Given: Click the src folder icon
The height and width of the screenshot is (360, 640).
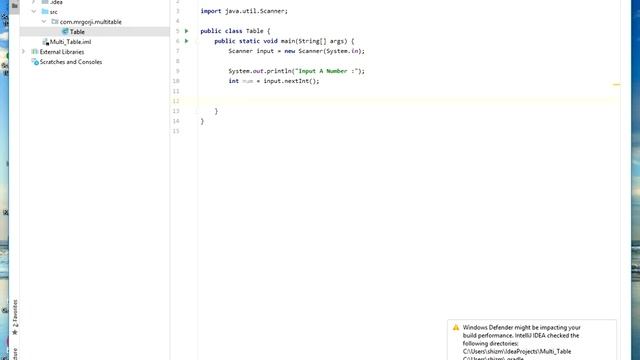Looking at the screenshot, I should (x=45, y=12).
